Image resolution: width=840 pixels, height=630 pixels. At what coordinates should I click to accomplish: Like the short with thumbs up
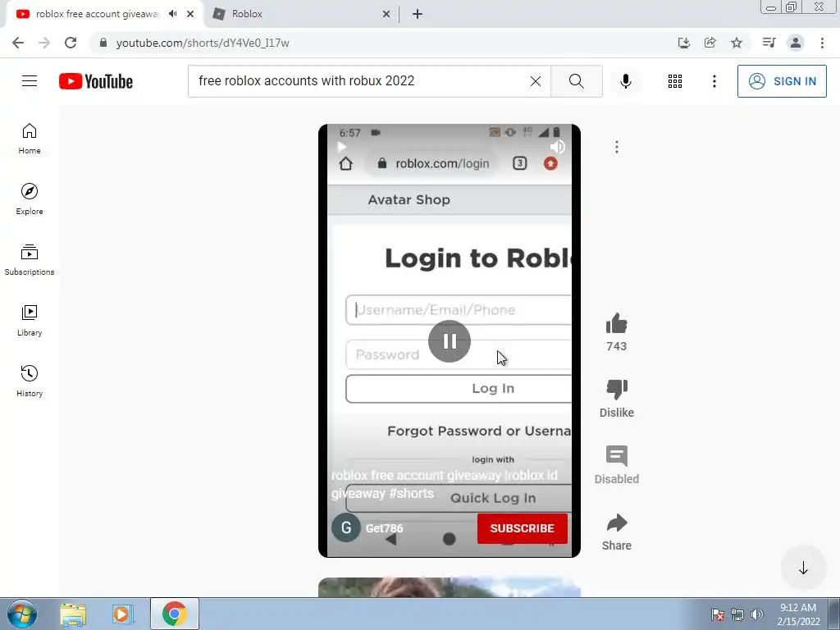[617, 323]
